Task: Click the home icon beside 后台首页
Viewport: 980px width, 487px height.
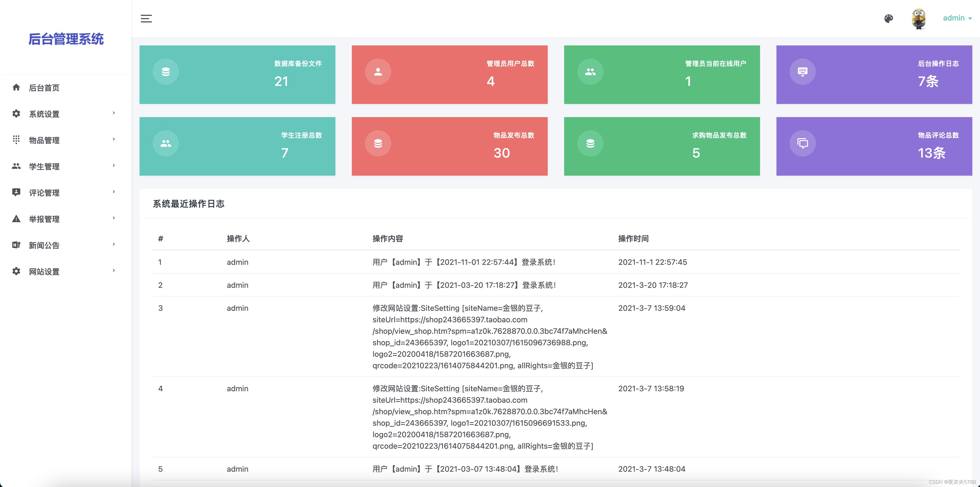Action: (x=16, y=88)
